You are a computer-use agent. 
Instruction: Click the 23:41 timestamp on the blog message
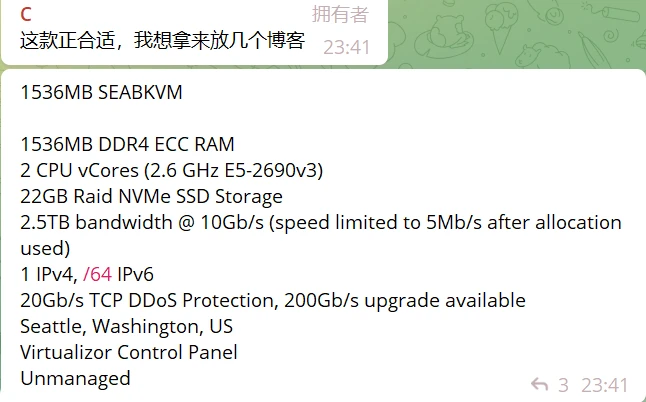346,47
